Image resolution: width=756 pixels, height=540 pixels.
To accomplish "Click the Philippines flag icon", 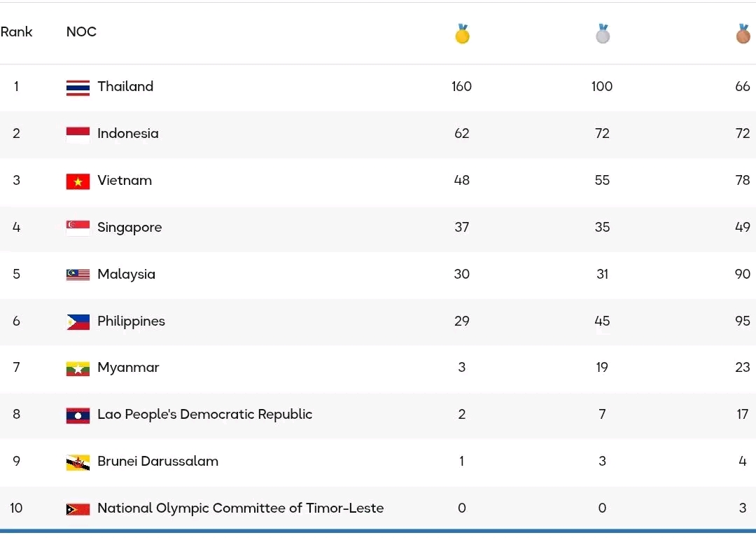I will 78,321.
